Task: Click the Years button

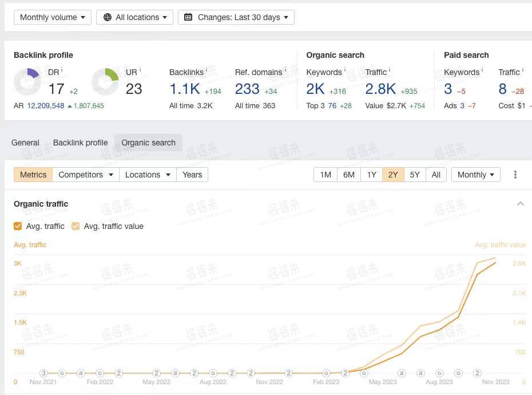Action: (x=192, y=175)
